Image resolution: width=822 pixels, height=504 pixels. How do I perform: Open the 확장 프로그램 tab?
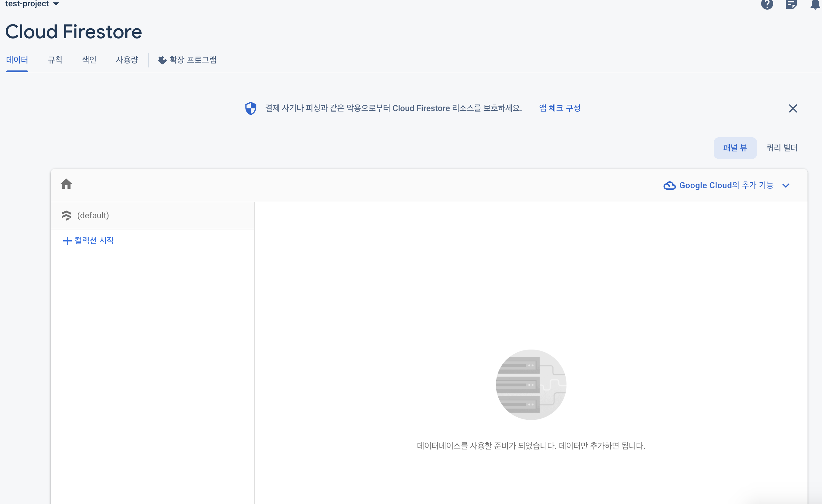(x=187, y=60)
